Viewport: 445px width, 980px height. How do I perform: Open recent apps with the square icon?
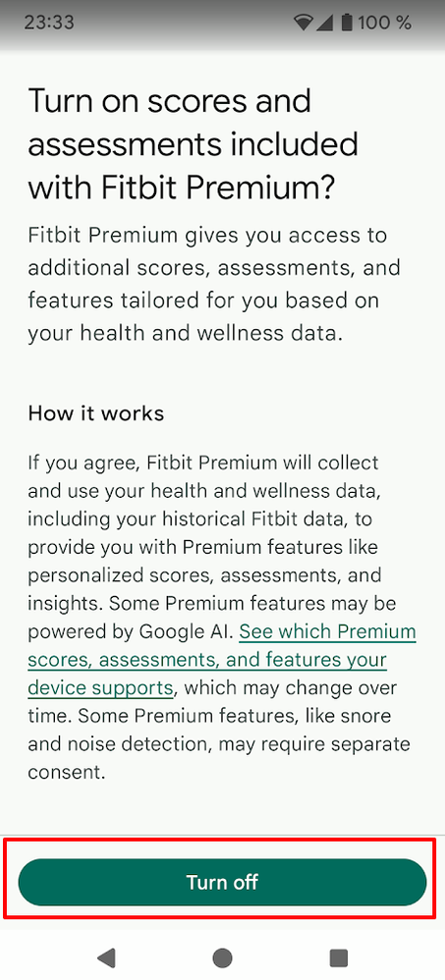[x=338, y=956]
